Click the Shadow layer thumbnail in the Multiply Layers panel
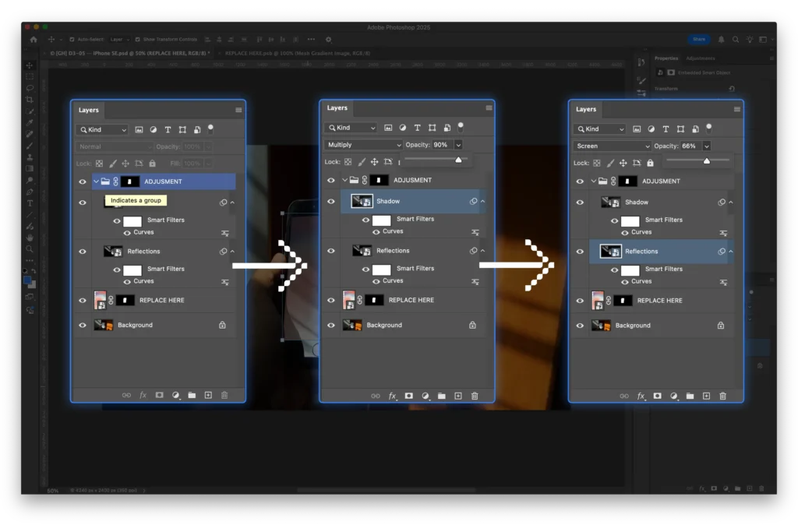 coord(362,202)
